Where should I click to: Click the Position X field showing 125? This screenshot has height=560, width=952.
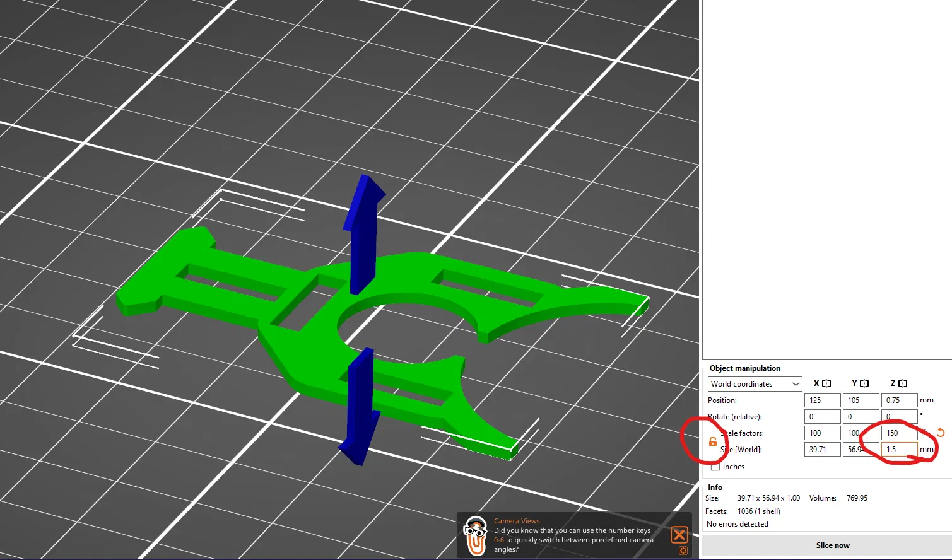click(823, 400)
